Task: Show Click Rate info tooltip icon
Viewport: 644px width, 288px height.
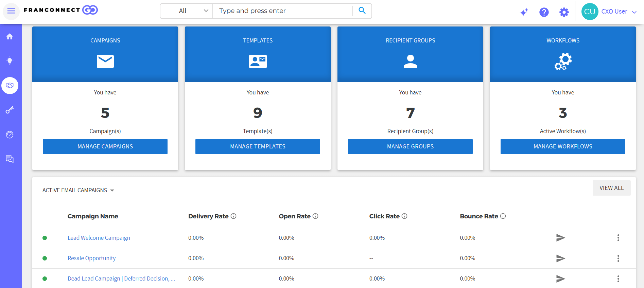Action: click(x=404, y=216)
